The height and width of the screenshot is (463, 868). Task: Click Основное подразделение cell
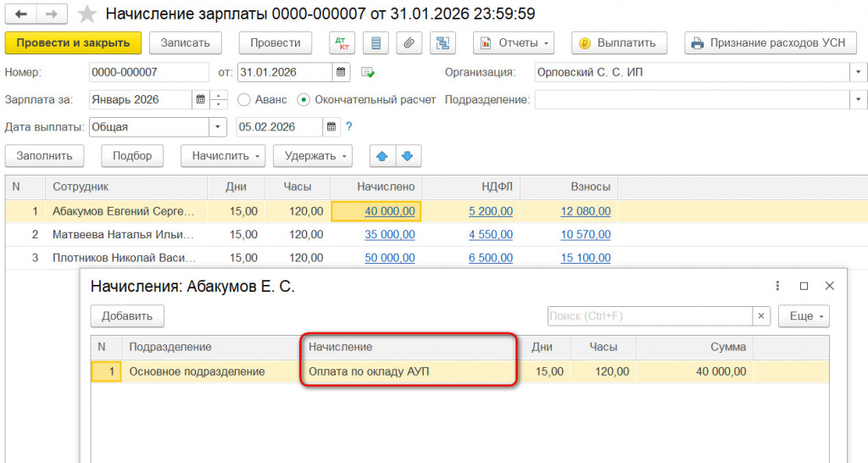coord(211,371)
